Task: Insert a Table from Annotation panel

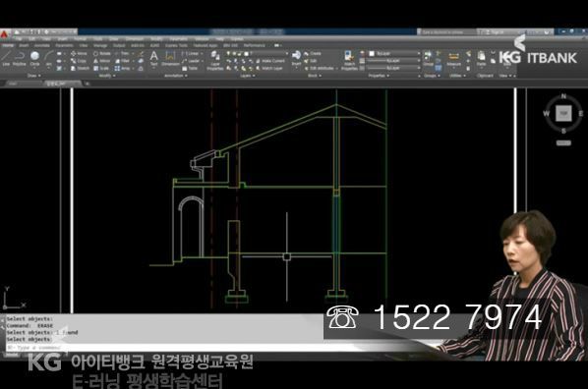Action: (190, 68)
